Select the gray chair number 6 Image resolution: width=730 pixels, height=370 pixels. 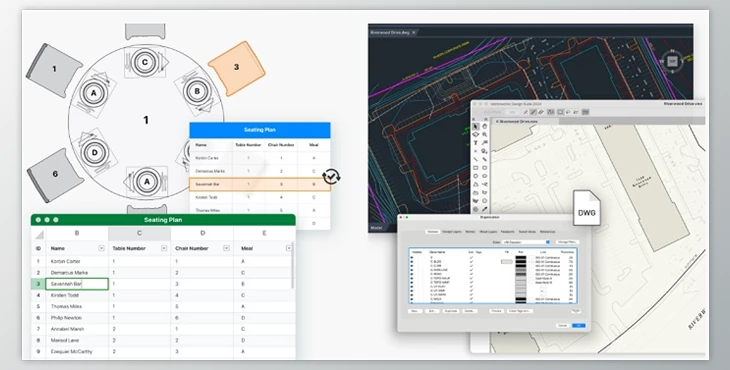54,175
